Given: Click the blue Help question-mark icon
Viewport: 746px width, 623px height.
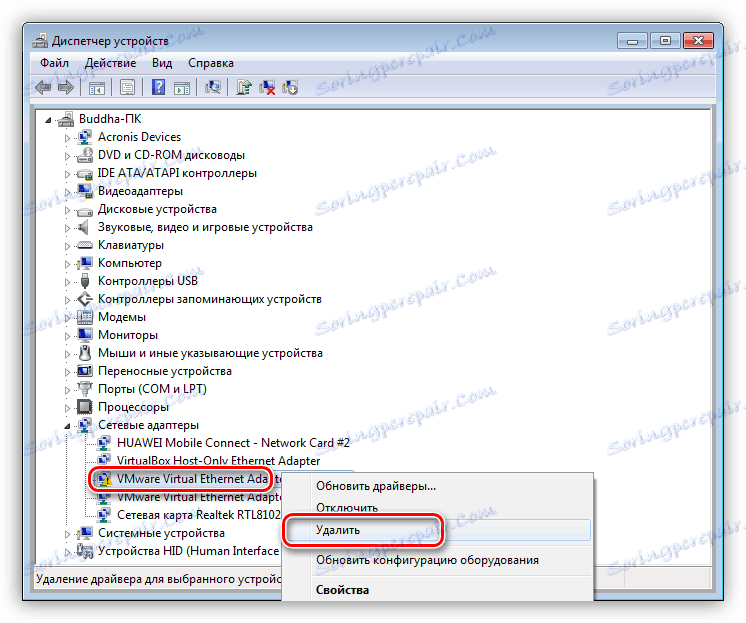Looking at the screenshot, I should tap(158, 88).
